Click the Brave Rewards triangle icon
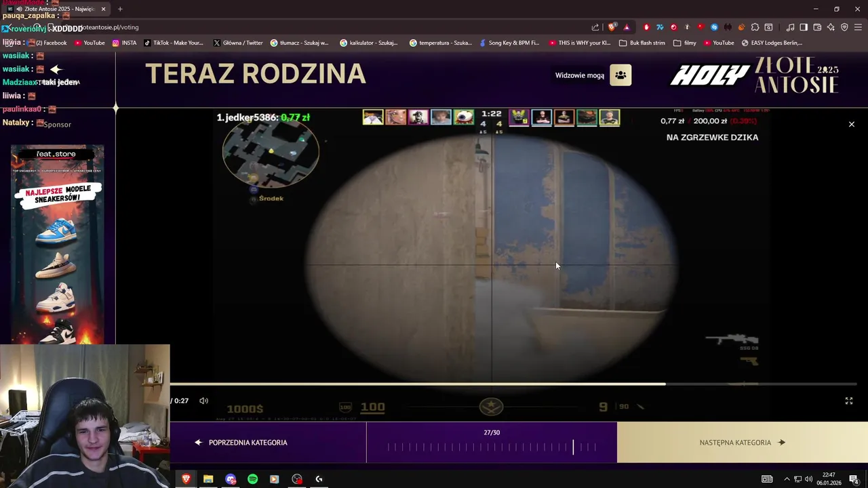This screenshot has height=488, width=868. [x=627, y=27]
